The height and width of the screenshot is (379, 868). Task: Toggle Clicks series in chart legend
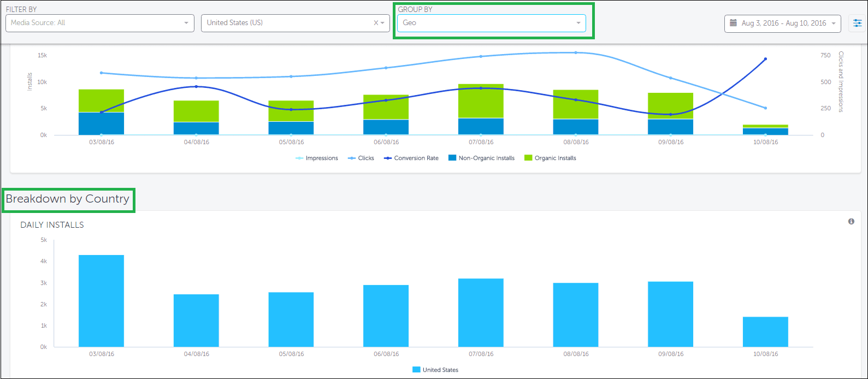pos(361,158)
